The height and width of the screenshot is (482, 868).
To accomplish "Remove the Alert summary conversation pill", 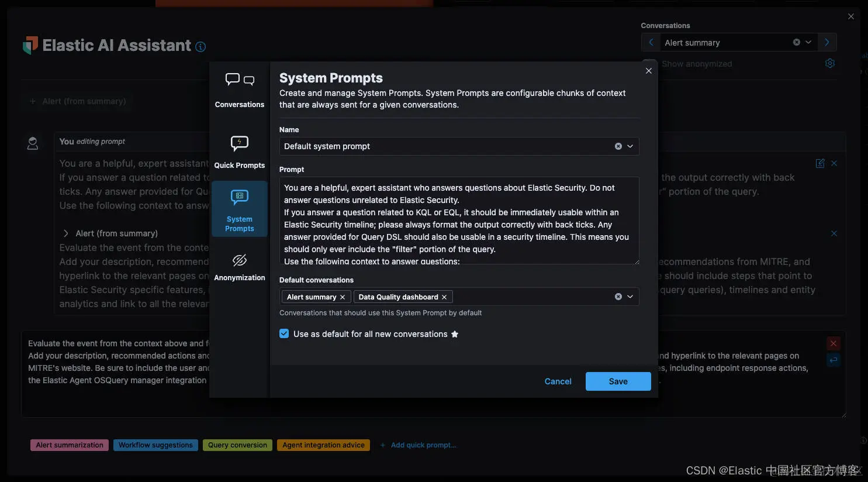I will (343, 297).
